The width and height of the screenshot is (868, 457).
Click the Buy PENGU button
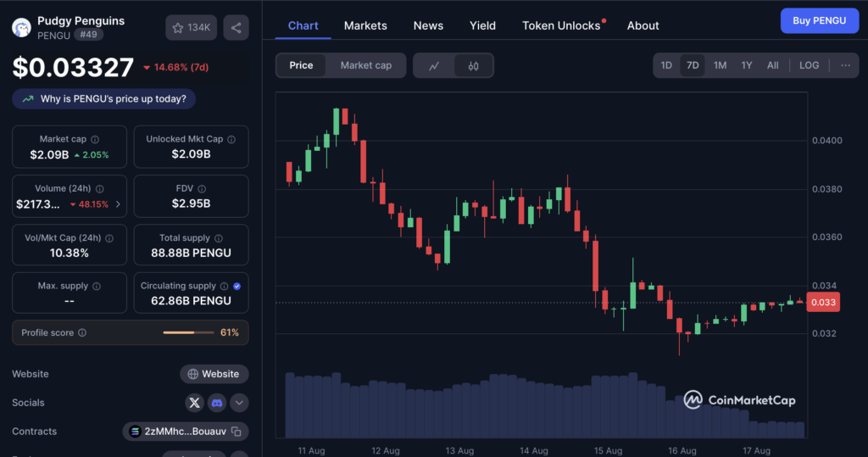pos(820,20)
